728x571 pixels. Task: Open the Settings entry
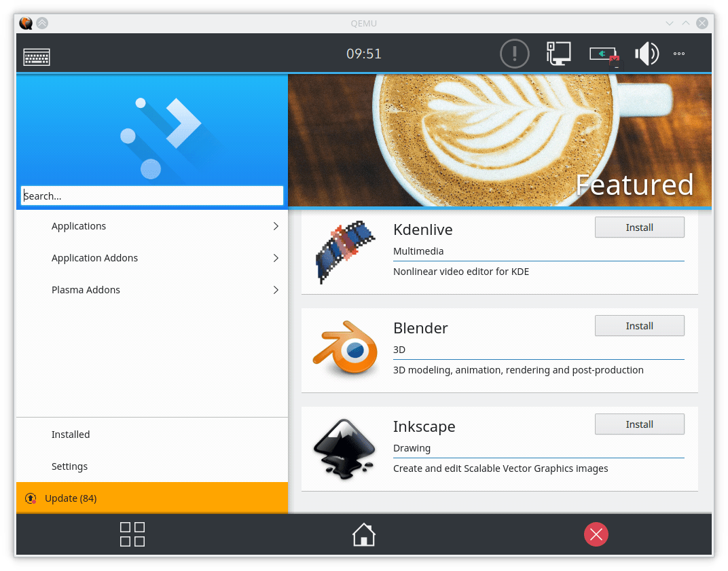pyautogui.click(x=152, y=466)
